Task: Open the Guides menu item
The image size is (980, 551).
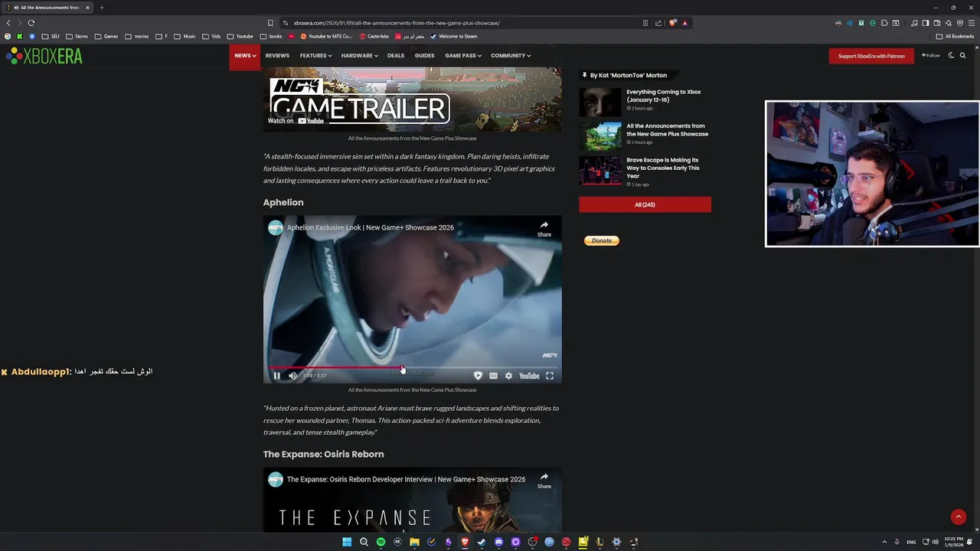Action: [x=424, y=56]
